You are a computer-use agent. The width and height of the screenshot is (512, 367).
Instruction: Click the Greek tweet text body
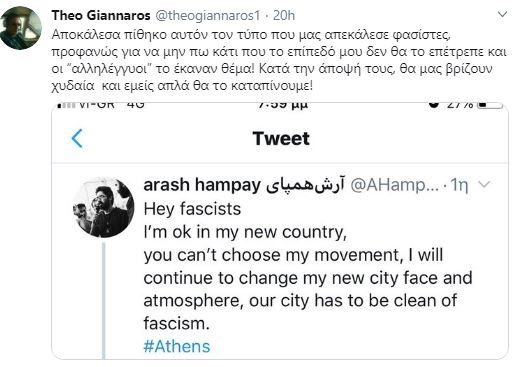279,60
